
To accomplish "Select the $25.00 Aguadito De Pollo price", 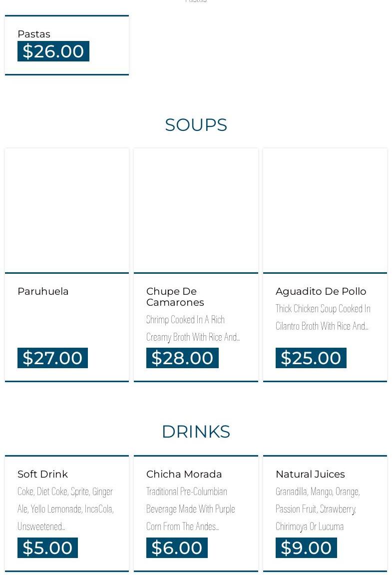I will (x=311, y=358).
